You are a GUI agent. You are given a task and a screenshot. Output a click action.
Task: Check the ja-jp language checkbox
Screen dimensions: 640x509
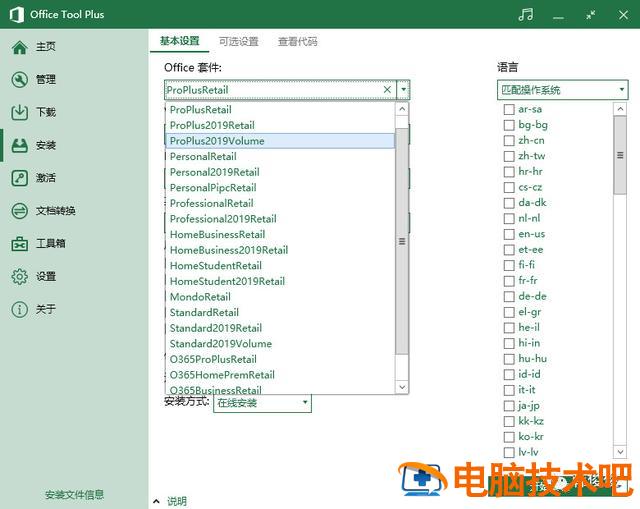(509, 406)
